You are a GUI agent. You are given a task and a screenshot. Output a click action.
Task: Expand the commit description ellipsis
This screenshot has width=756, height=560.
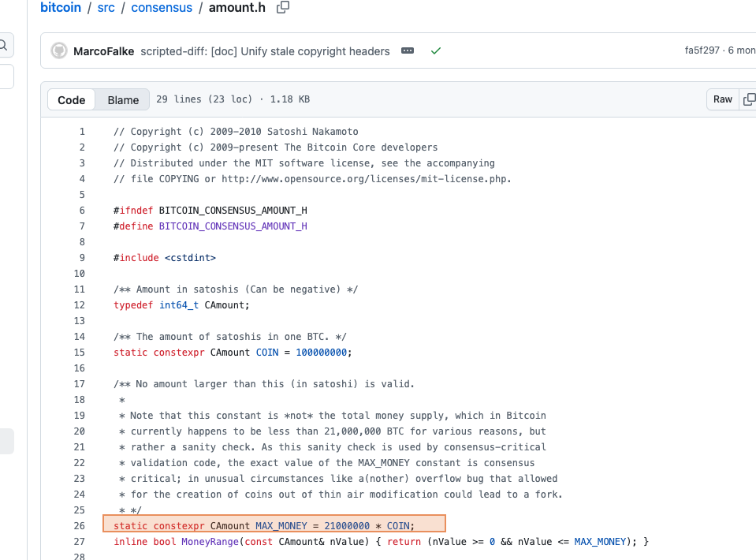click(x=408, y=50)
